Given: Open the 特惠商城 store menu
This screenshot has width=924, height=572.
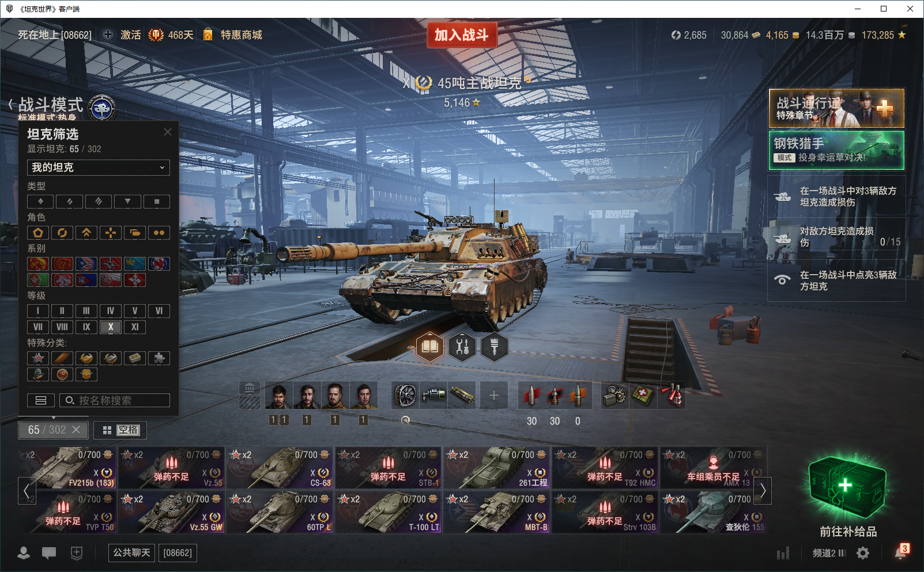Looking at the screenshot, I should [x=241, y=35].
